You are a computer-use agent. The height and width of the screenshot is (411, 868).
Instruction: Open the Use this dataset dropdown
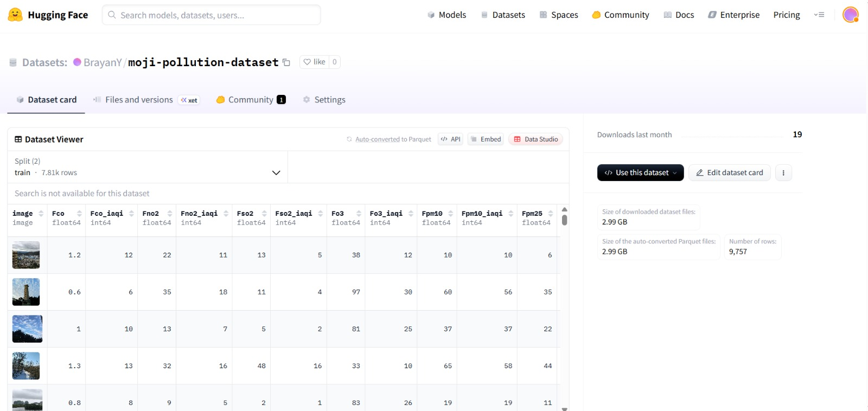coord(640,173)
